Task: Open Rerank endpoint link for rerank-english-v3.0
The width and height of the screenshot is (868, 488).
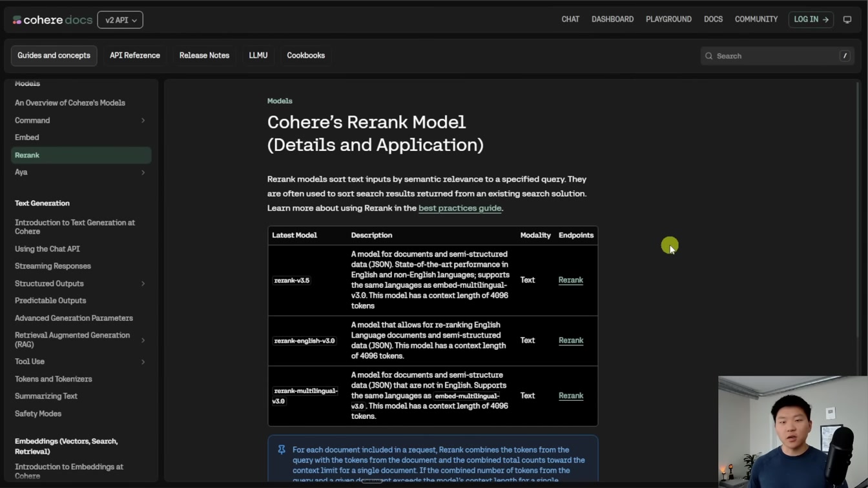Action: [571, 340]
